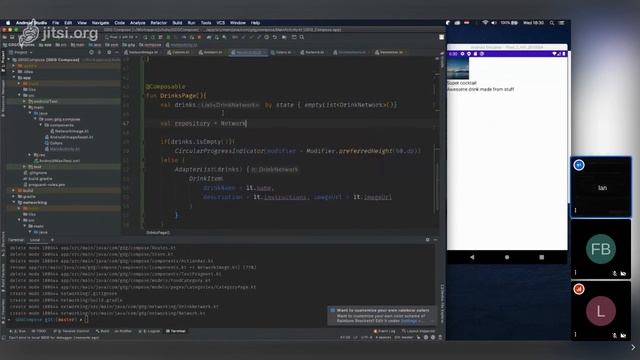Open the Apple menu
The width and height of the screenshot is (640, 360).
tap(8, 23)
